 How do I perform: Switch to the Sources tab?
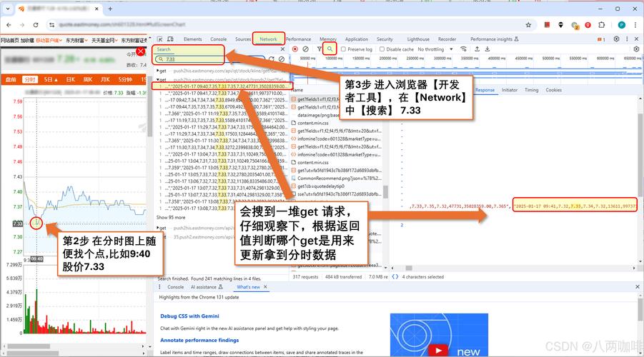coord(243,39)
